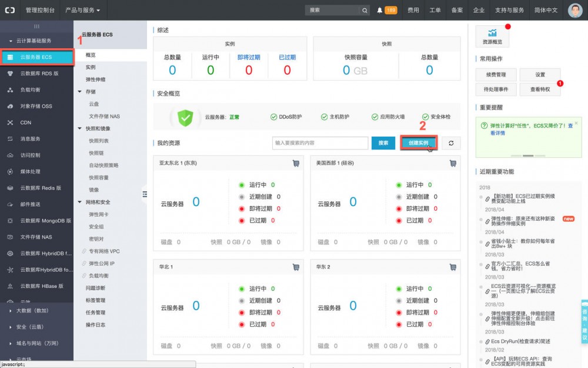Click the CDN sidebar icon
The width and height of the screenshot is (588, 368).
click(10, 123)
